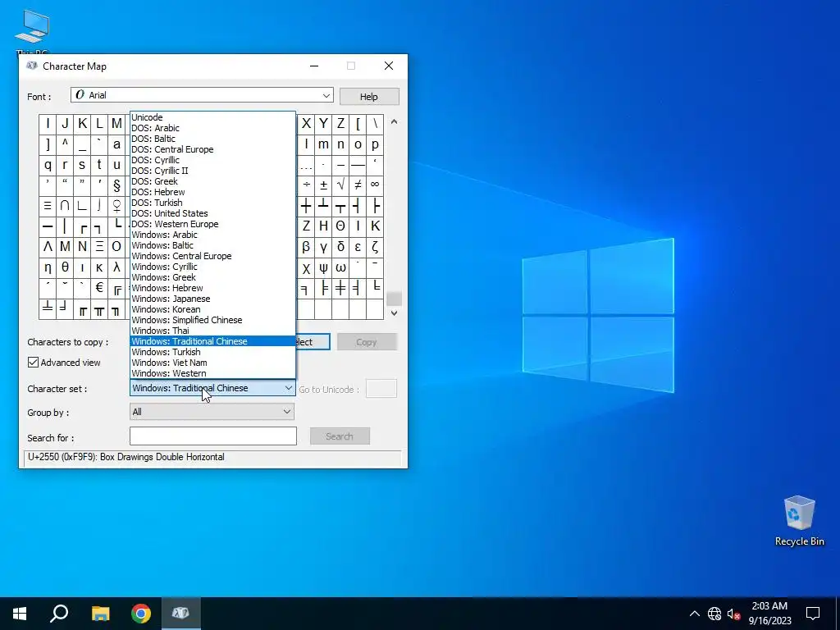
Task: Click the muted speaker tray icon
Action: point(733,614)
